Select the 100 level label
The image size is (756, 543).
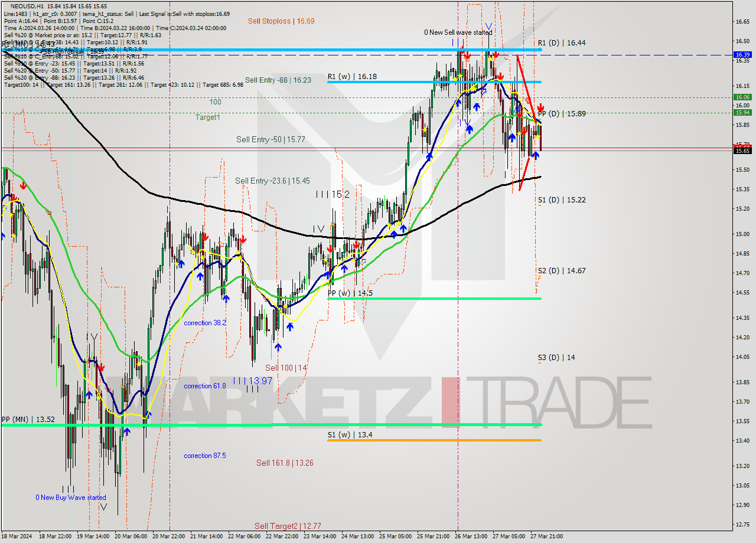coord(215,102)
